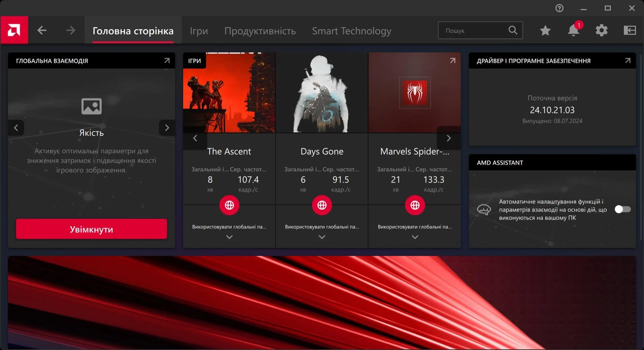Click The Ascent 107.4 кадр./с value
The image size is (644, 350).
(248, 183)
